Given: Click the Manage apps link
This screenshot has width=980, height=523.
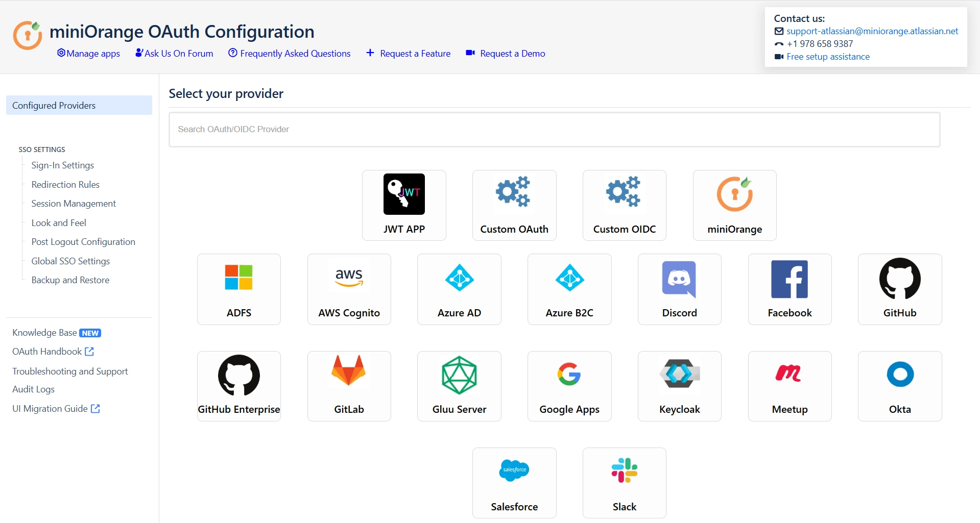Looking at the screenshot, I should click(x=89, y=54).
